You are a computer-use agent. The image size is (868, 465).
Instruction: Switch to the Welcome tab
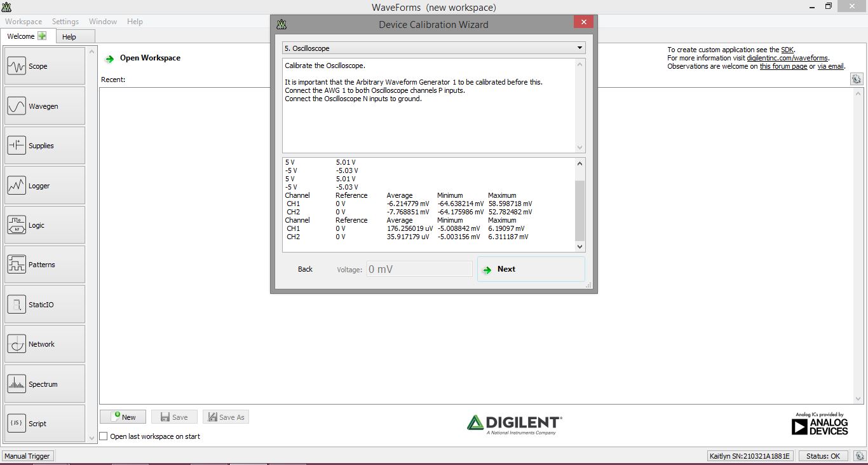pos(27,36)
